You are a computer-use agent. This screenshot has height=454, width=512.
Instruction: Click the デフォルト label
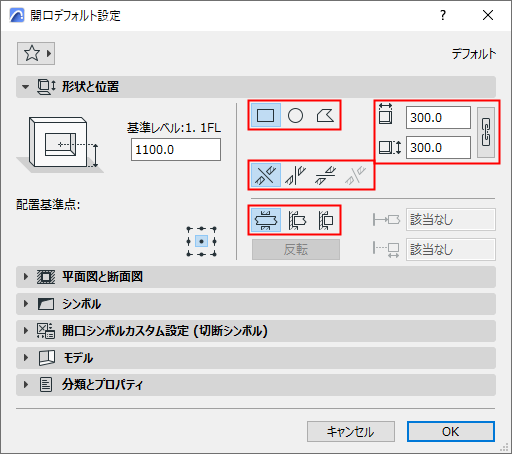[x=474, y=54]
